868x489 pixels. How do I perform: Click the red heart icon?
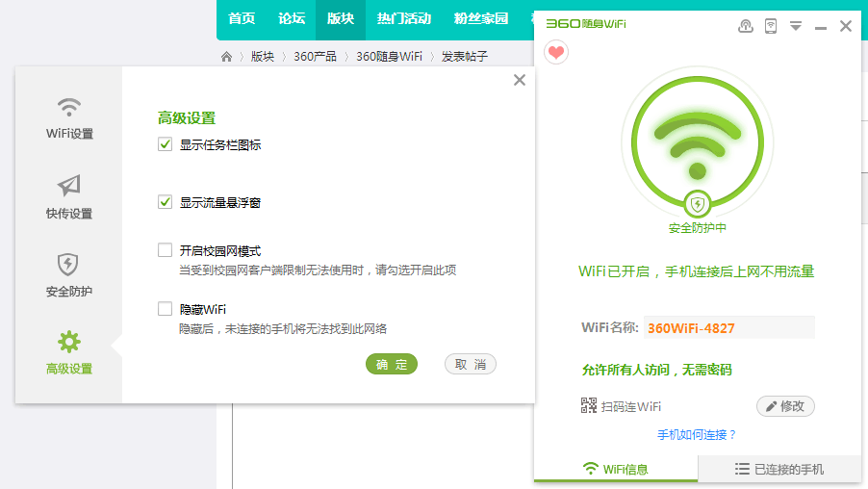tap(556, 53)
